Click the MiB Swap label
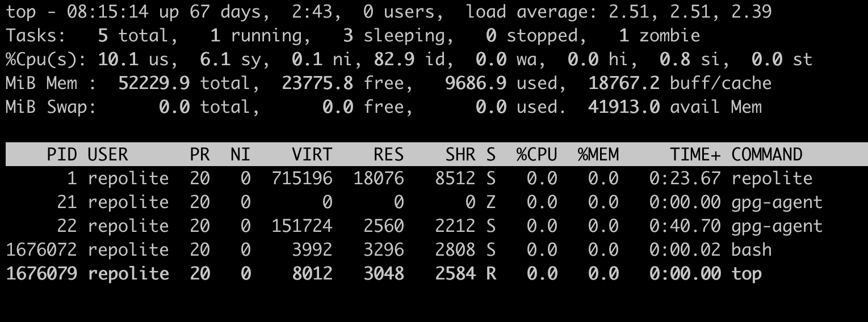The height and width of the screenshot is (322, 868). click(52, 107)
